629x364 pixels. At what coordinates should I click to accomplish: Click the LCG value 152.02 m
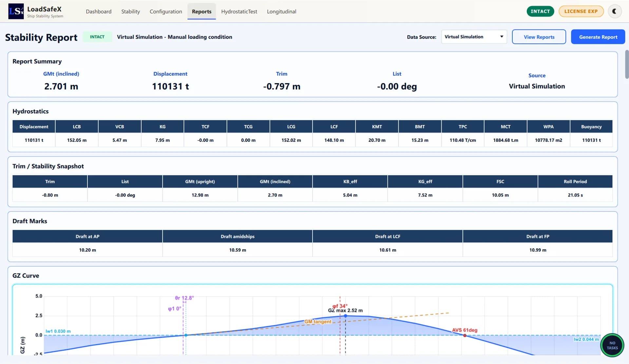pyautogui.click(x=291, y=140)
